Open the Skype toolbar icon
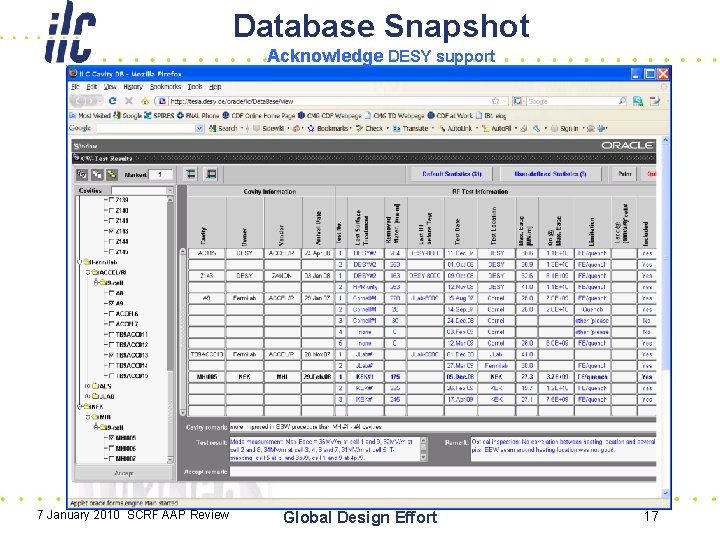 coord(638,101)
